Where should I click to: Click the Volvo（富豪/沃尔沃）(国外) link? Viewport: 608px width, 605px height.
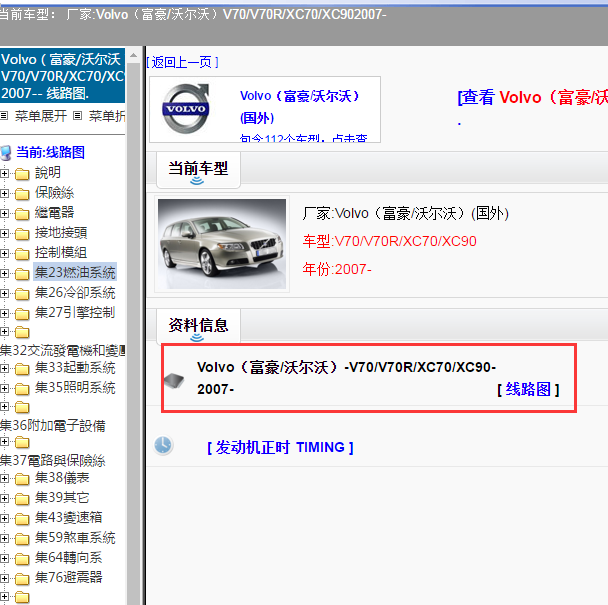(x=299, y=107)
